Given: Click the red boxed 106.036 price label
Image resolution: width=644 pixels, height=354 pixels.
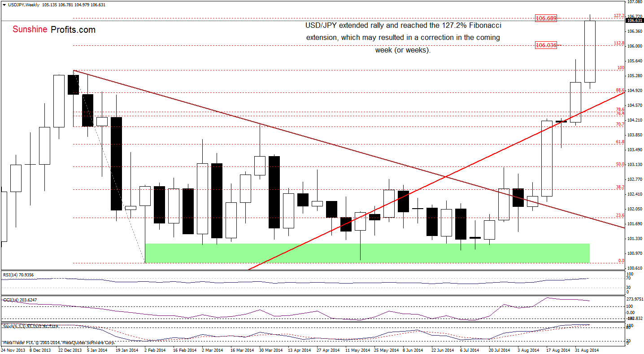Looking at the screenshot, I should pos(546,45).
